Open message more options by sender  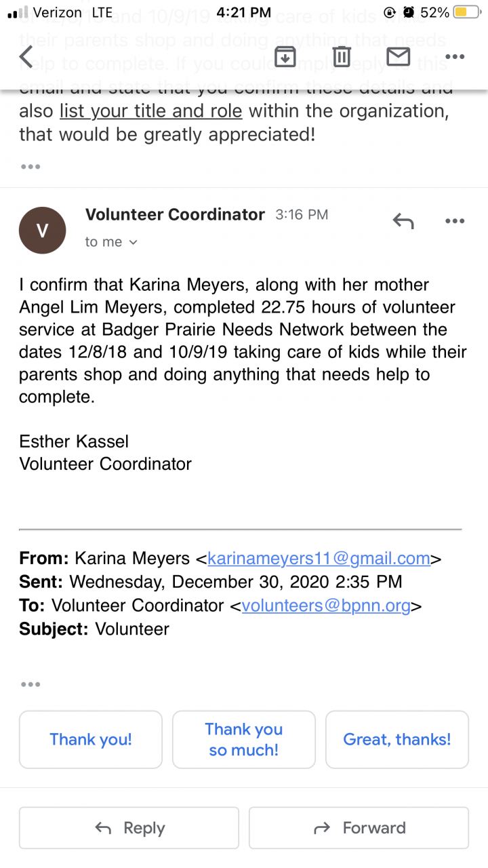[x=454, y=220]
